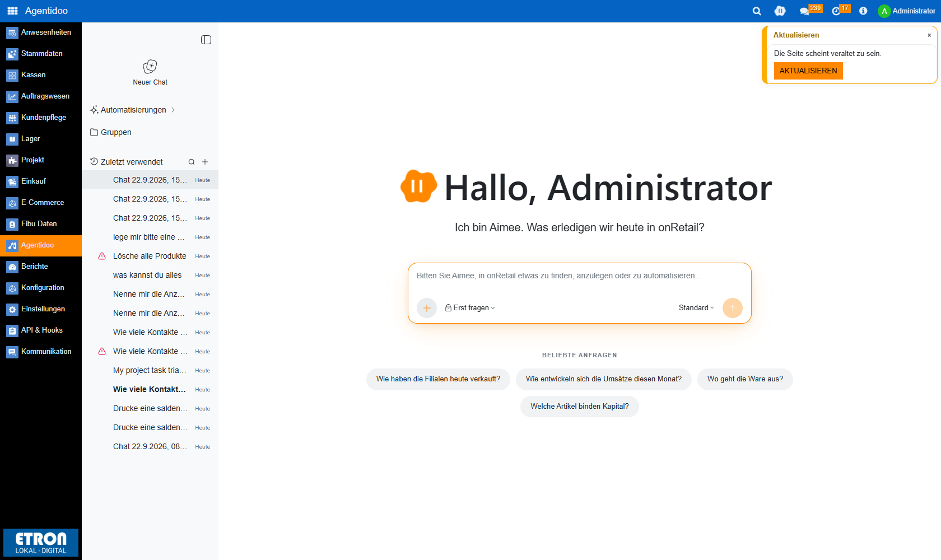Click the Anwesenheiten sidebar icon
Image resolution: width=941 pixels, height=560 pixels.
(x=12, y=32)
